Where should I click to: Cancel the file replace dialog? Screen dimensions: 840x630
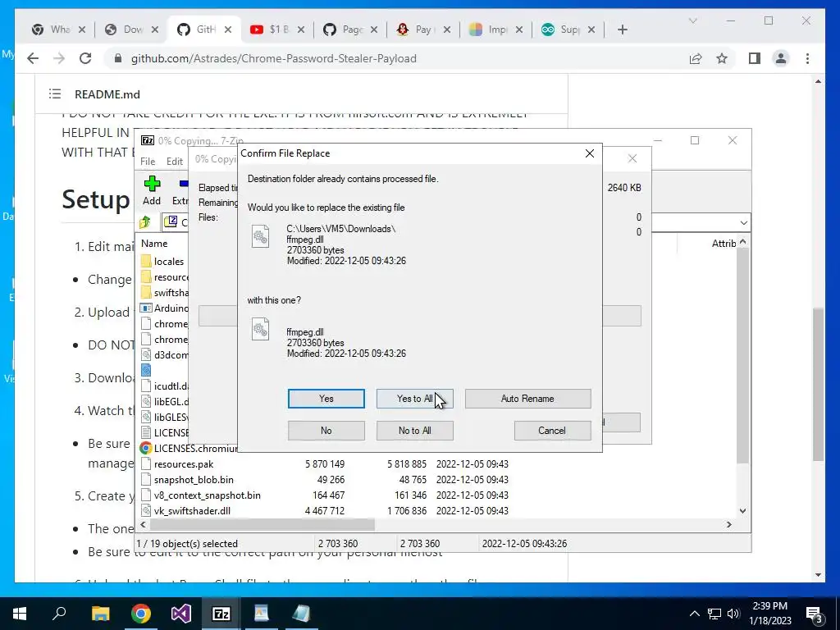[552, 431]
